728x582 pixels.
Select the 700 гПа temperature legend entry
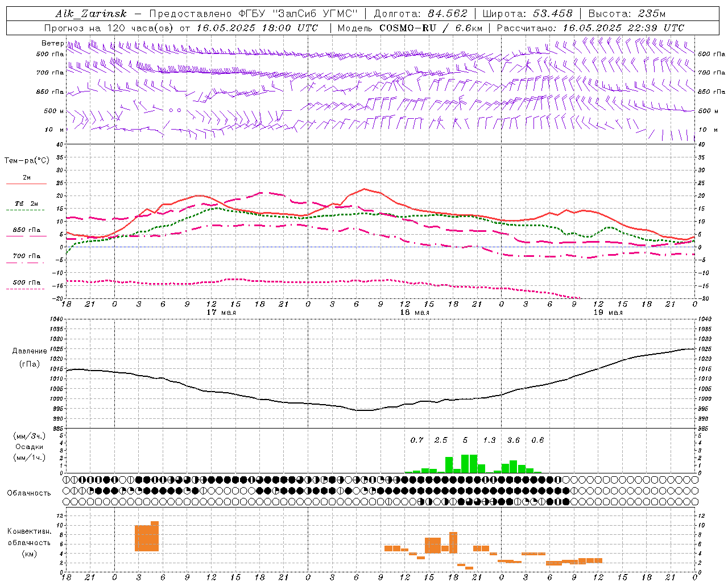point(27,256)
